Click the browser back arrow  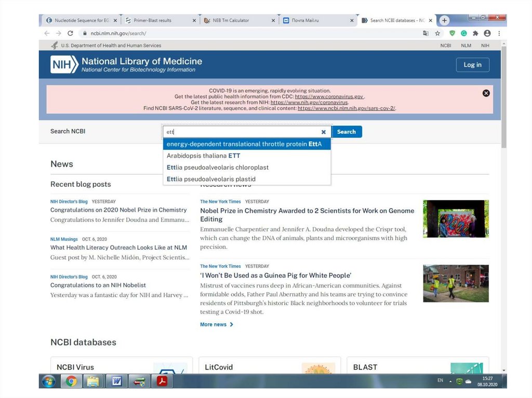[47, 33]
